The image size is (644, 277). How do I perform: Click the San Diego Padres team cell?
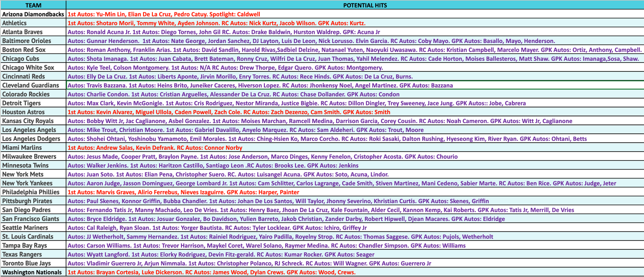33,210
